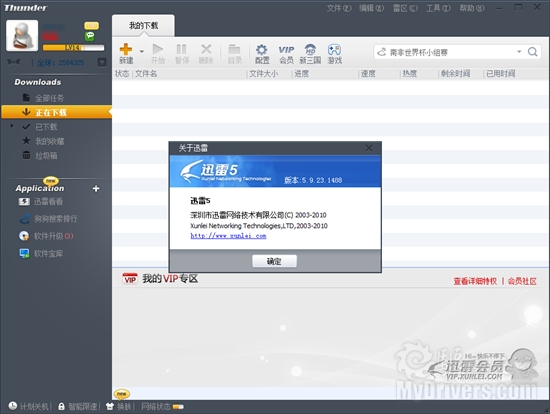This screenshot has height=414, width=550.
Task: Open 我的收藏 favorites item
Action: click(x=49, y=141)
